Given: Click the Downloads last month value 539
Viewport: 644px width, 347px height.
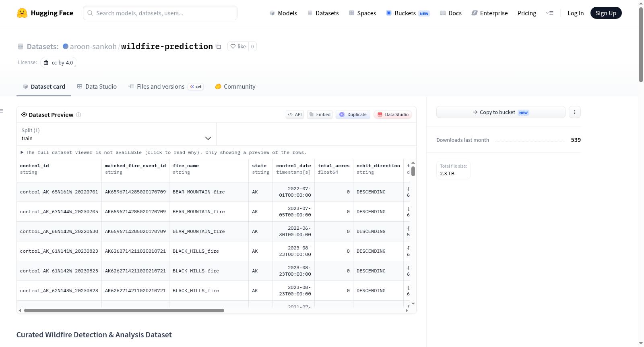Looking at the screenshot, I should pos(576,140).
